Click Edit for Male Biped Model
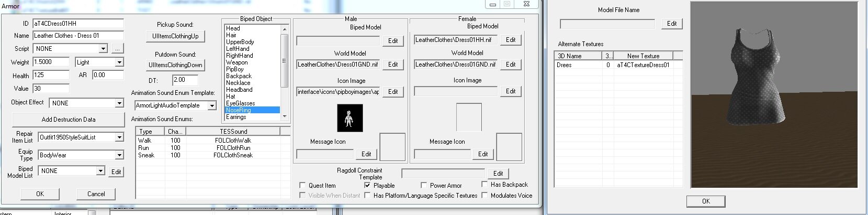 coord(393,41)
